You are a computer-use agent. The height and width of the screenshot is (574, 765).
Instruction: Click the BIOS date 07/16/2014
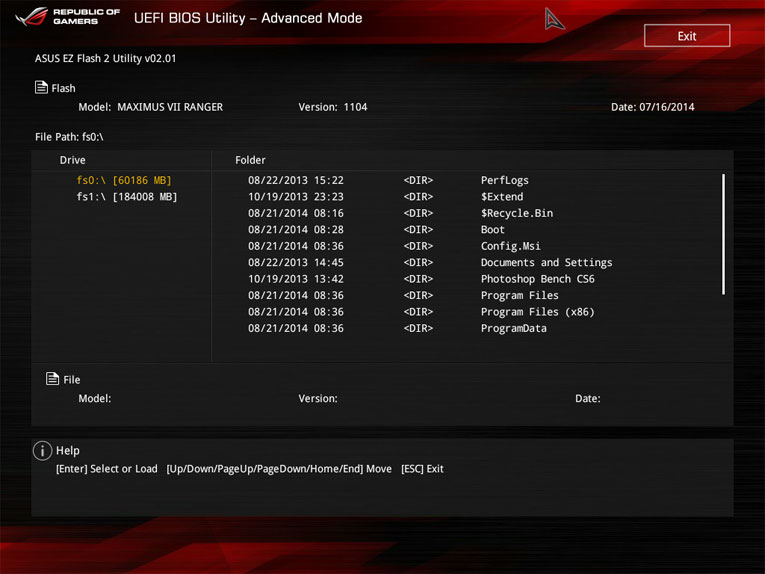(666, 107)
